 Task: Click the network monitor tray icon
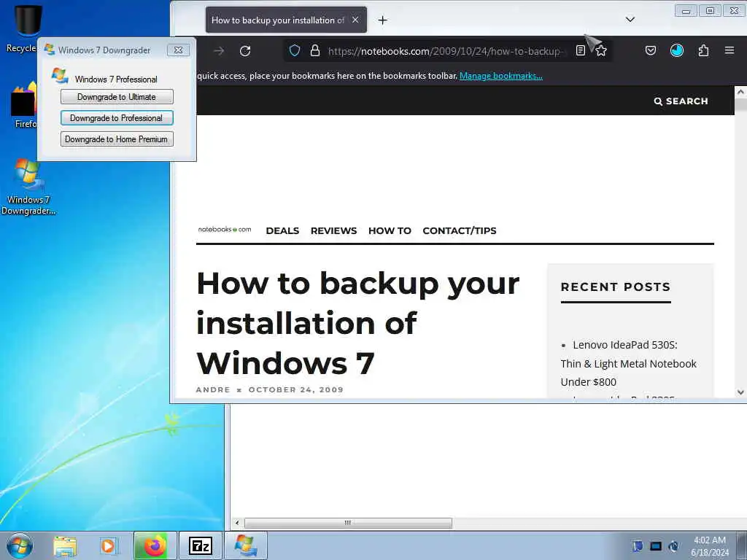point(656,546)
